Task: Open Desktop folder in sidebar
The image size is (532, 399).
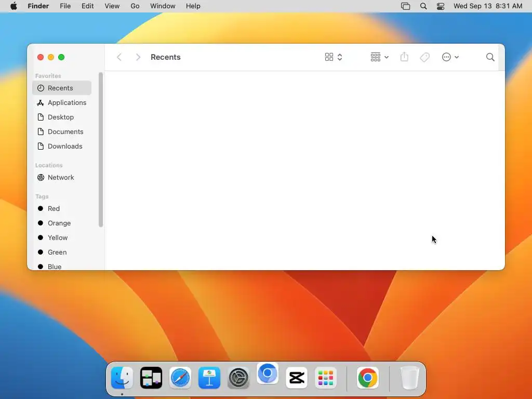Action: point(62,117)
